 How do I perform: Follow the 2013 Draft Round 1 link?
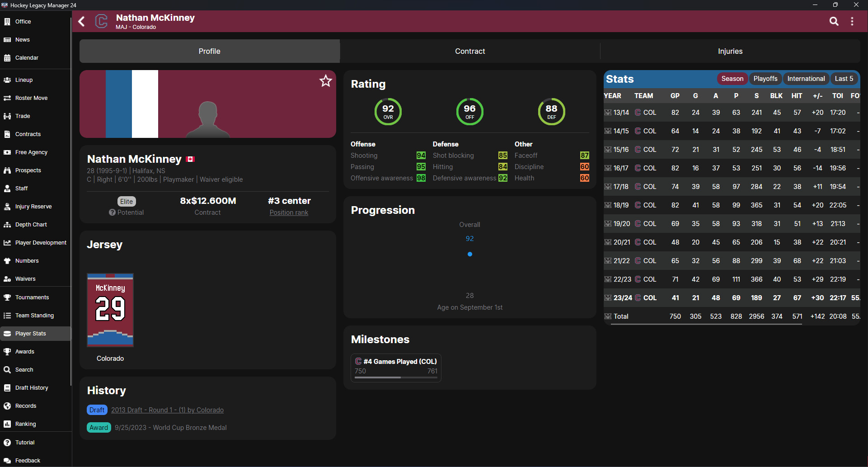tap(167, 410)
